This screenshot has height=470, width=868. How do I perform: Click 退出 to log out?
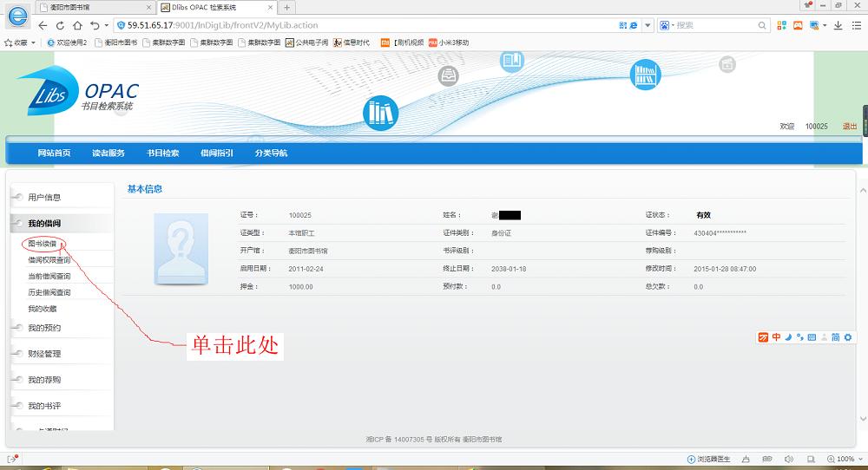tap(850, 127)
